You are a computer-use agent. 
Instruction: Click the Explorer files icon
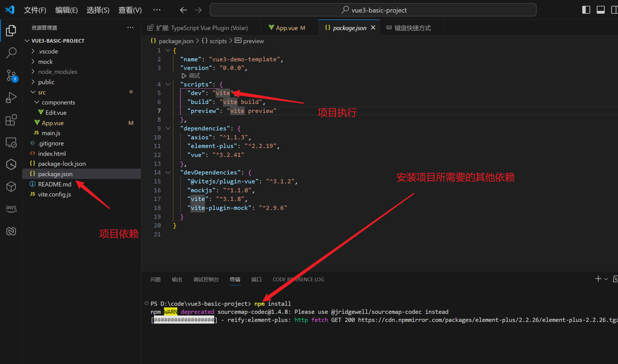[x=11, y=30]
